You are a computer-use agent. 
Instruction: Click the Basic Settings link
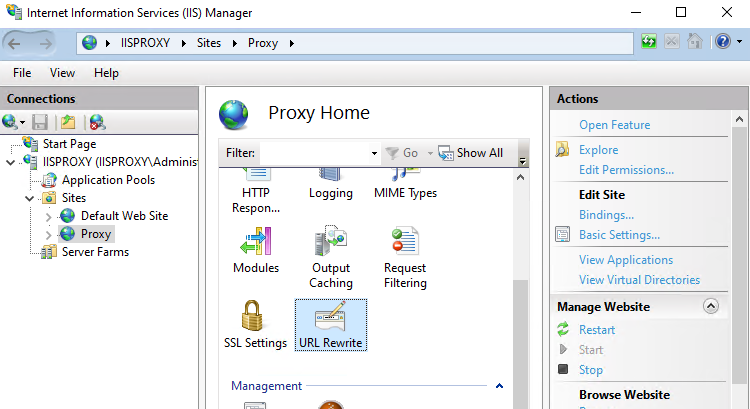[619, 235]
